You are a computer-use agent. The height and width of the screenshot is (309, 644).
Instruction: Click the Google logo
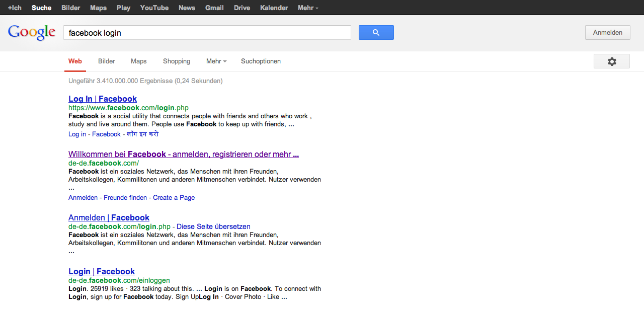(x=32, y=33)
